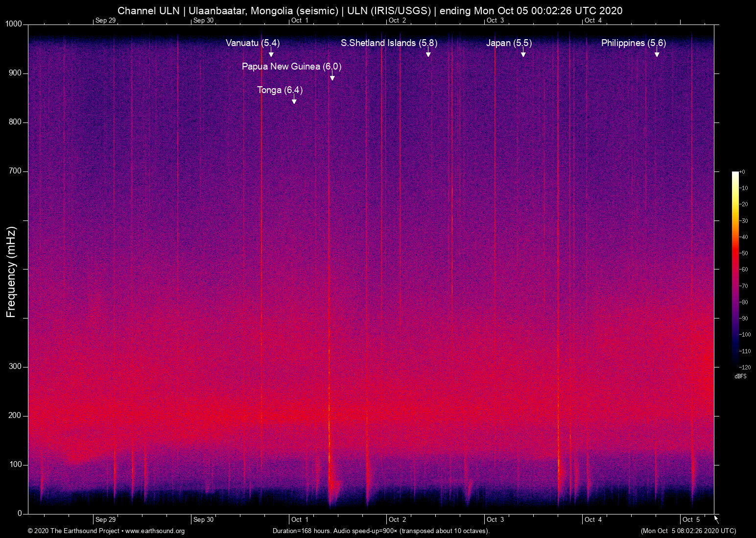This screenshot has height=538, width=756.
Task: Click the Mon Oct 5 UTC timestamp
Action: point(687,531)
